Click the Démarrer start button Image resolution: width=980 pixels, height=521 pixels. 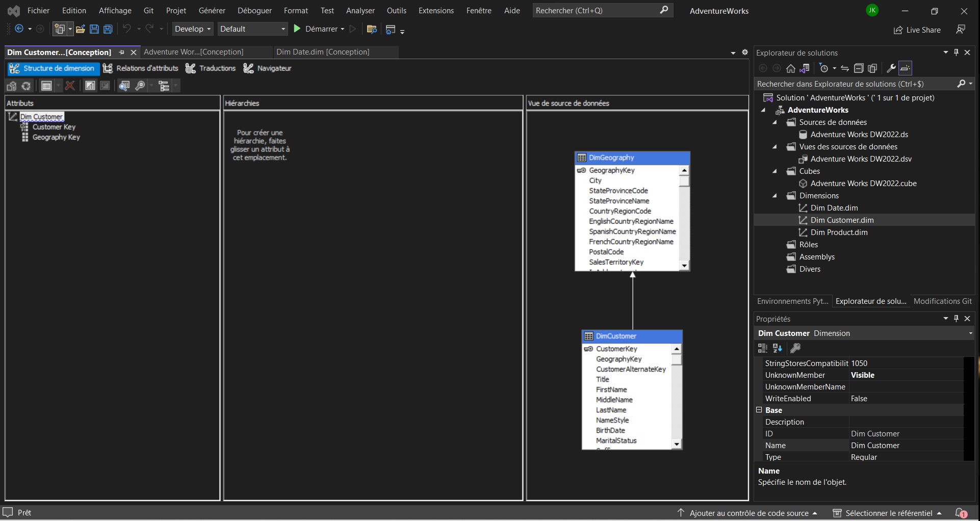click(316, 29)
